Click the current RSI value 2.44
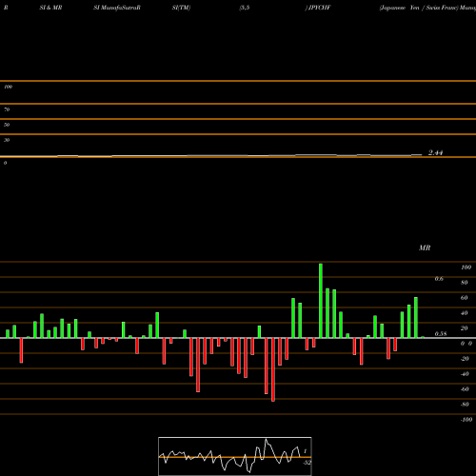Screen dimensions: 476x476 coord(435,152)
